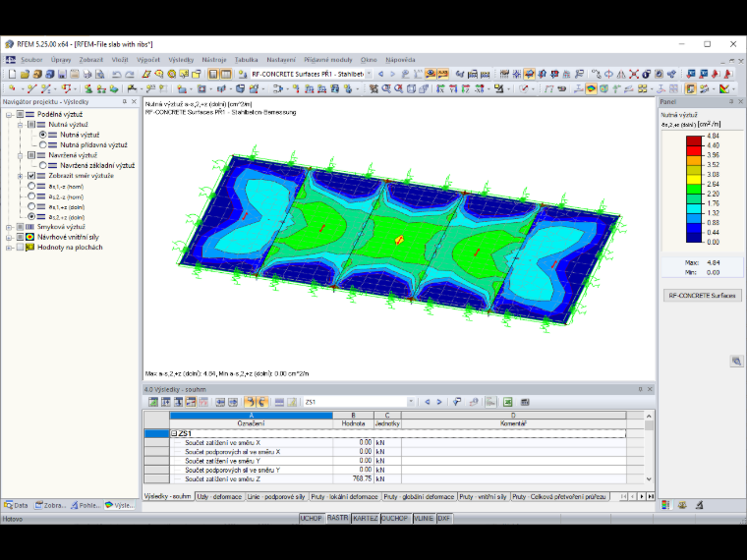Switch to Uzly - deformace tab

click(x=219, y=497)
